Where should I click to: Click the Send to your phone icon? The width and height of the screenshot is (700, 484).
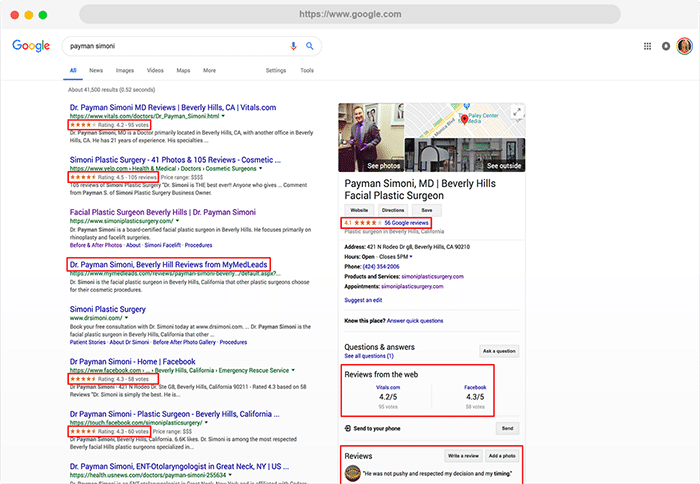348,429
